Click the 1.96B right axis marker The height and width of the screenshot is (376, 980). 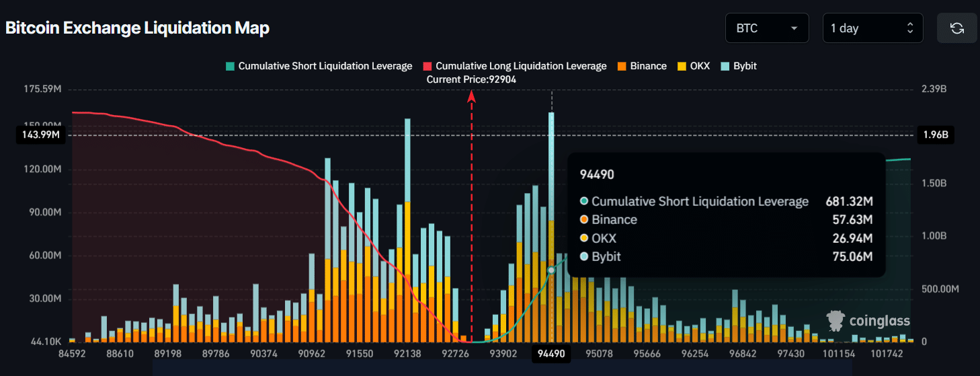pos(935,135)
